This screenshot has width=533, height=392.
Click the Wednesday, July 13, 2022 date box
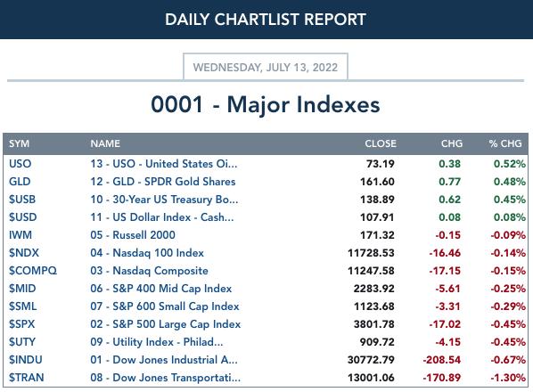click(x=266, y=67)
